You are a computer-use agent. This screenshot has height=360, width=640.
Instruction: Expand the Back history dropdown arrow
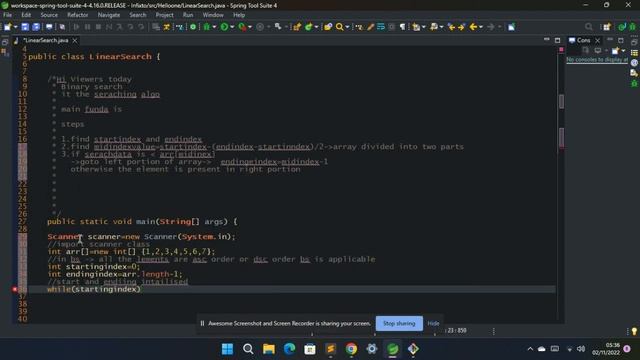pos(481,27)
